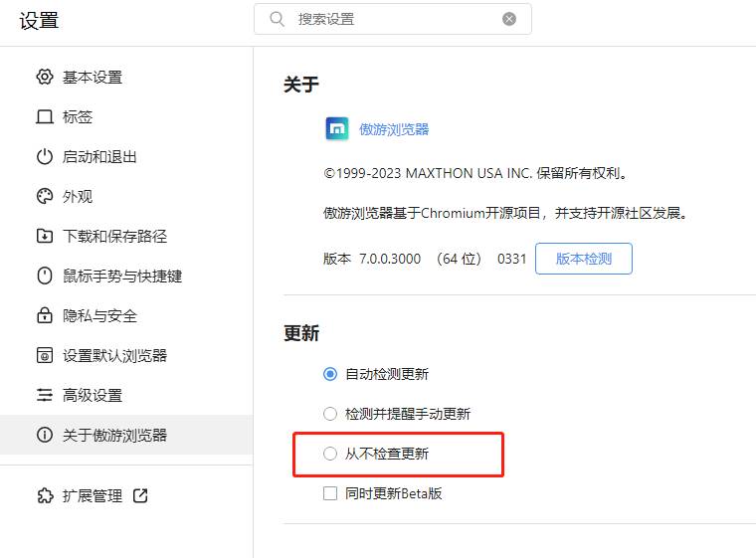Click the gear icon beside 基本设置
This screenshot has height=558, width=756.
click(x=45, y=77)
